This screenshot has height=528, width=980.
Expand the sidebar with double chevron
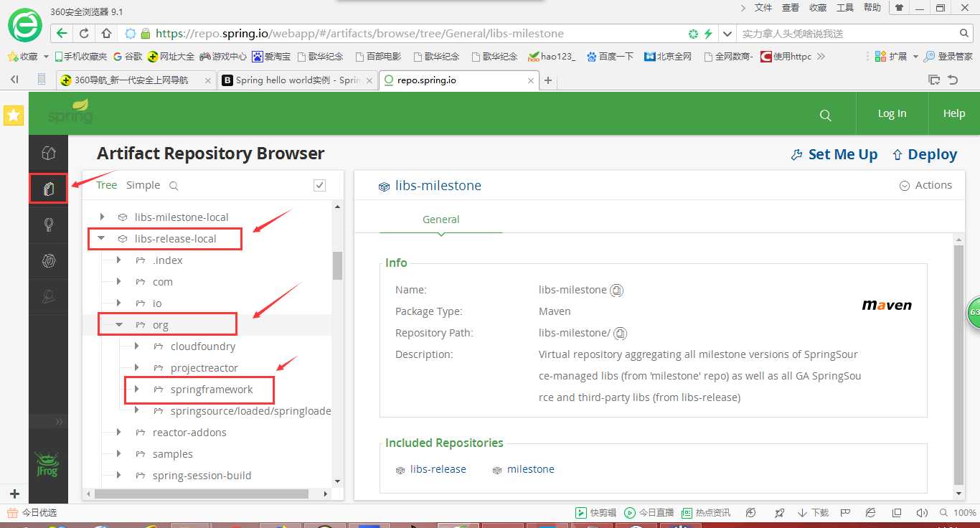point(59,422)
